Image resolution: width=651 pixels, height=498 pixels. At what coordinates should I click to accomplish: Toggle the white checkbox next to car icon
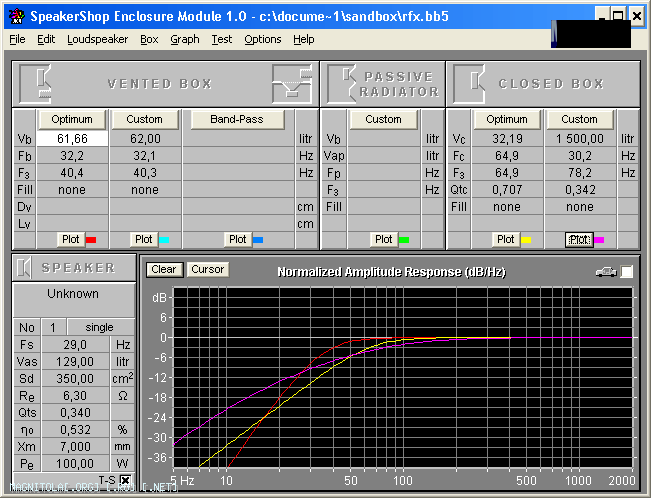627,272
